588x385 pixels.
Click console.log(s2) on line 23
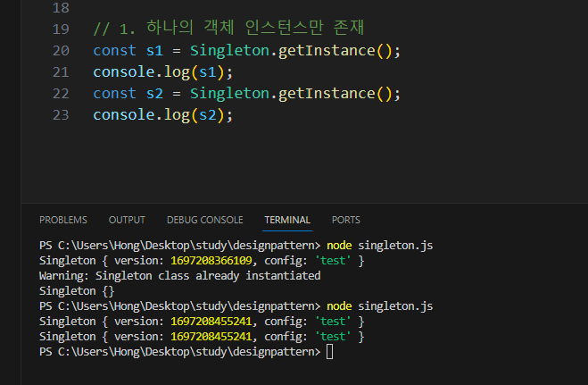[163, 115]
